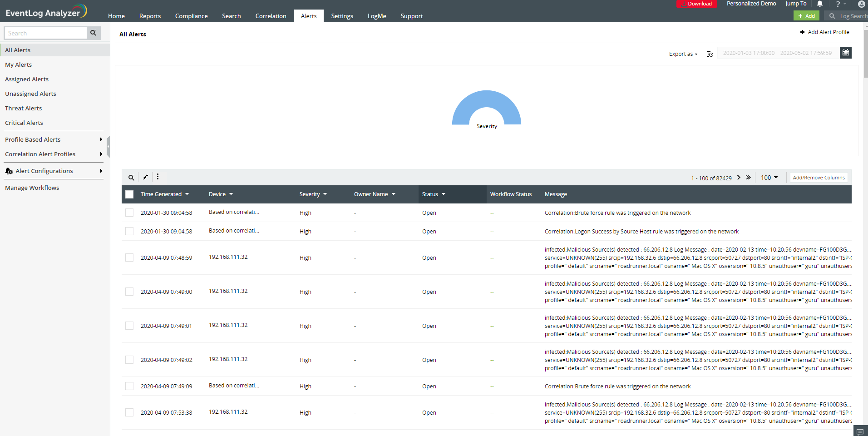Go to last page double-arrow icon
868x436 pixels.
click(x=748, y=178)
